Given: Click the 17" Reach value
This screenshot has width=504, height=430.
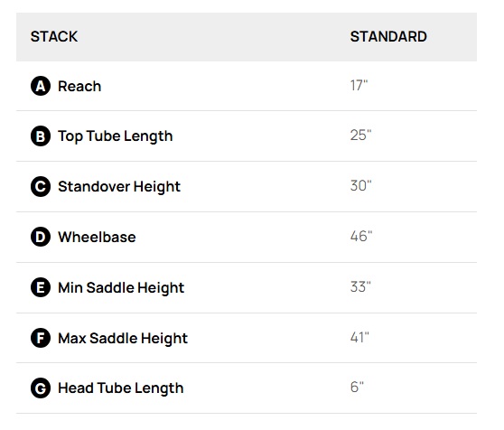Looking at the screenshot, I should tap(359, 86).
